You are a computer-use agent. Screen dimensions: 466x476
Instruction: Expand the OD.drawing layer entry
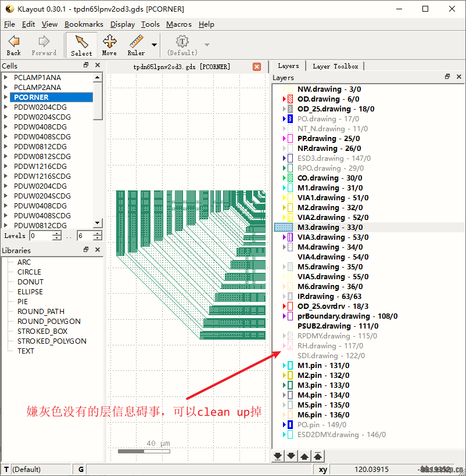284,99
